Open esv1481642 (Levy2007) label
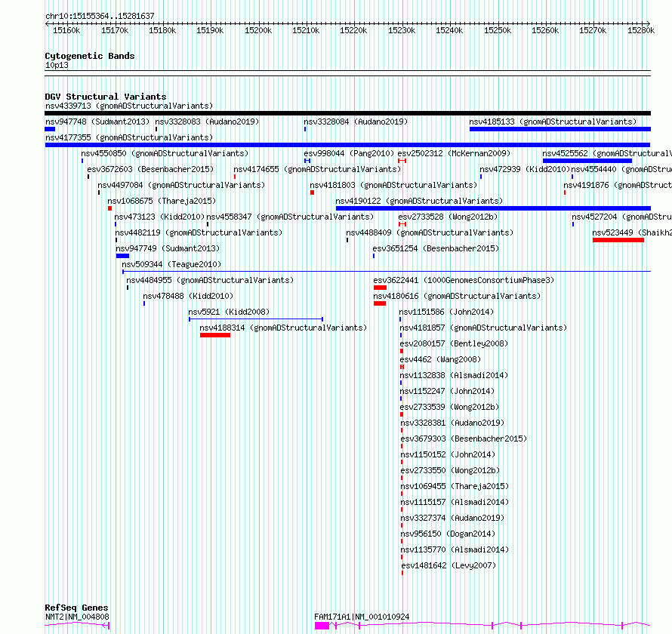The image size is (672, 634). tap(449, 565)
